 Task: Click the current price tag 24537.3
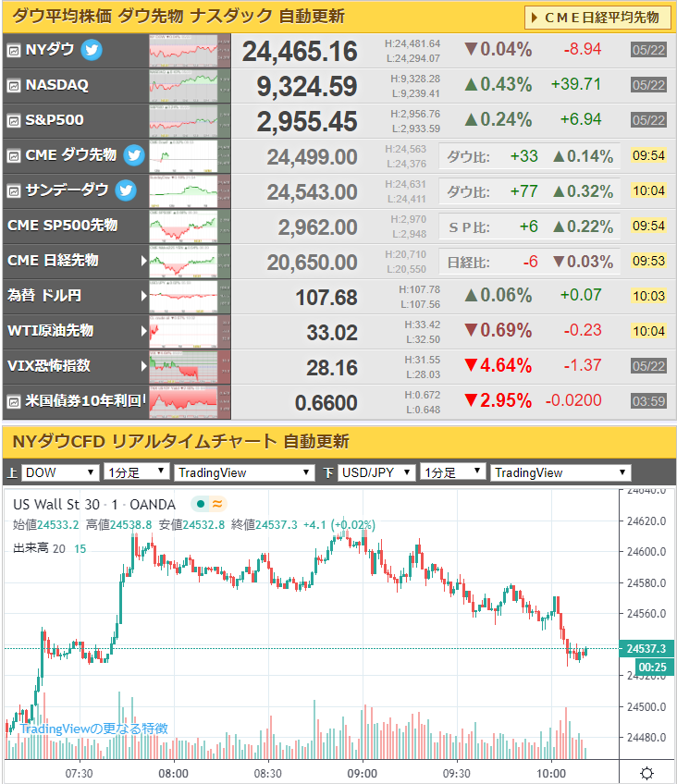pyautogui.click(x=646, y=648)
